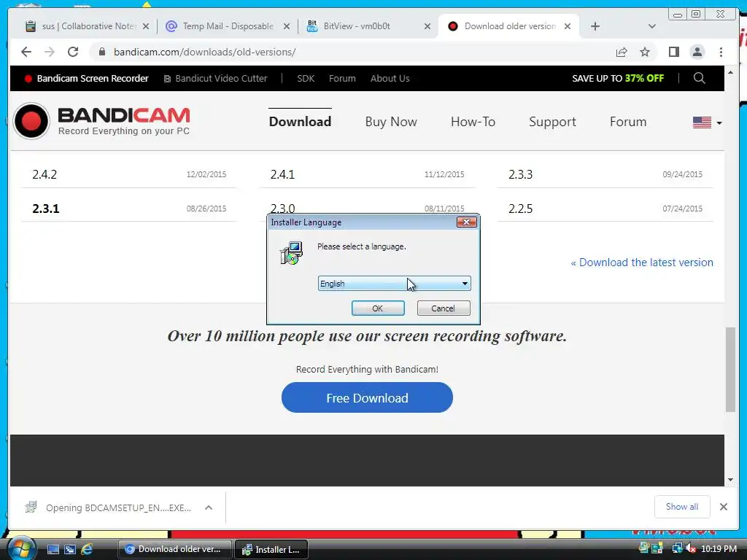747x560 pixels.
Task: Expand the US flag language selector
Action: pyautogui.click(x=707, y=122)
